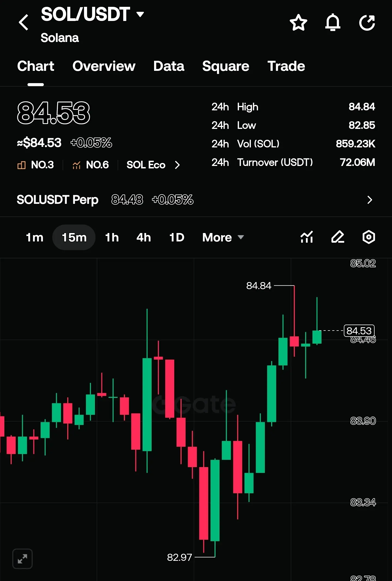Tap the 24h Vol value 859.23K

(356, 144)
